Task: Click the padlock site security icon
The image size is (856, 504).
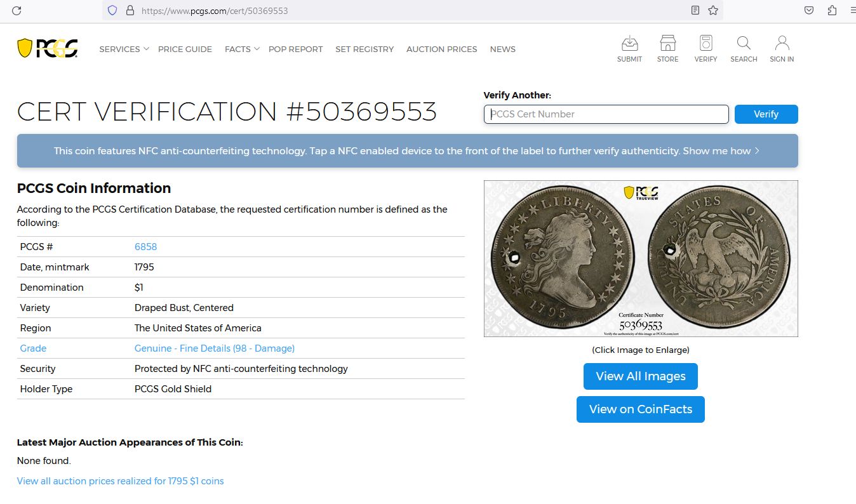Action: 130,10
